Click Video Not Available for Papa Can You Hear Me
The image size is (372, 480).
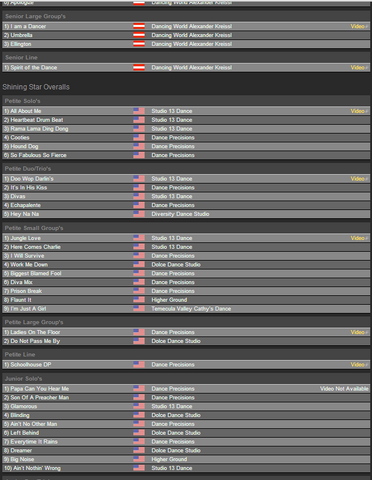point(344,389)
